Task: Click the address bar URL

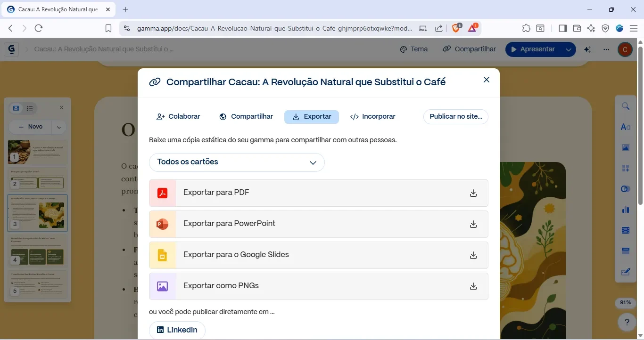Action: point(274,28)
